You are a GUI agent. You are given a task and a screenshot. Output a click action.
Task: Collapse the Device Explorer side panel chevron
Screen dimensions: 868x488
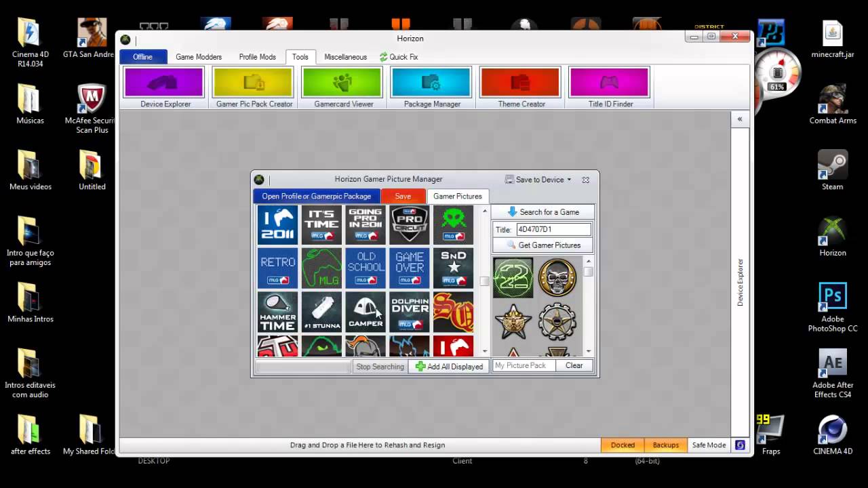[740, 119]
